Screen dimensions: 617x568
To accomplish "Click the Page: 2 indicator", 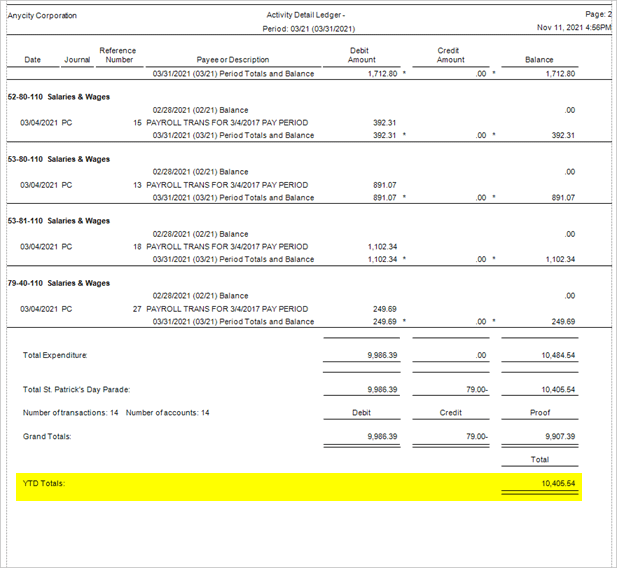I will click(599, 14).
